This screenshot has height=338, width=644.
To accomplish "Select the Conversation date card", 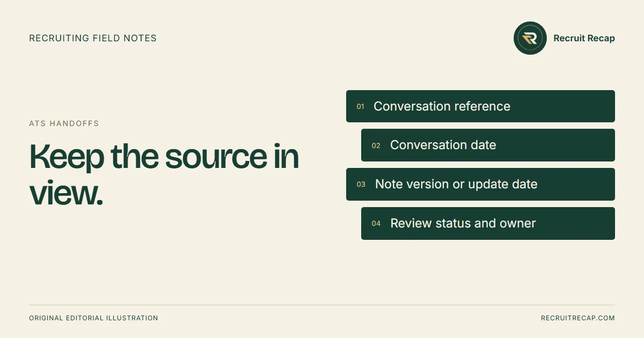I will pyautogui.click(x=488, y=145).
